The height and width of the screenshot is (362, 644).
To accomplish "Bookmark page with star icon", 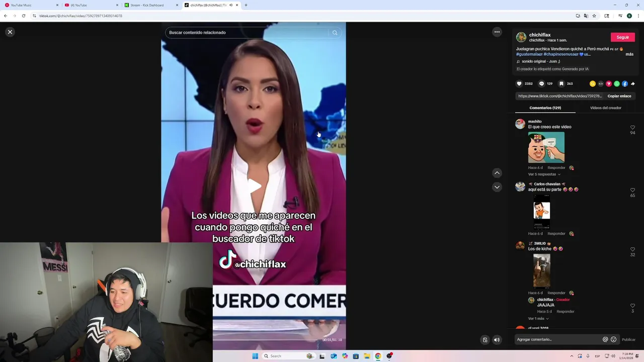I will pyautogui.click(x=594, y=16).
